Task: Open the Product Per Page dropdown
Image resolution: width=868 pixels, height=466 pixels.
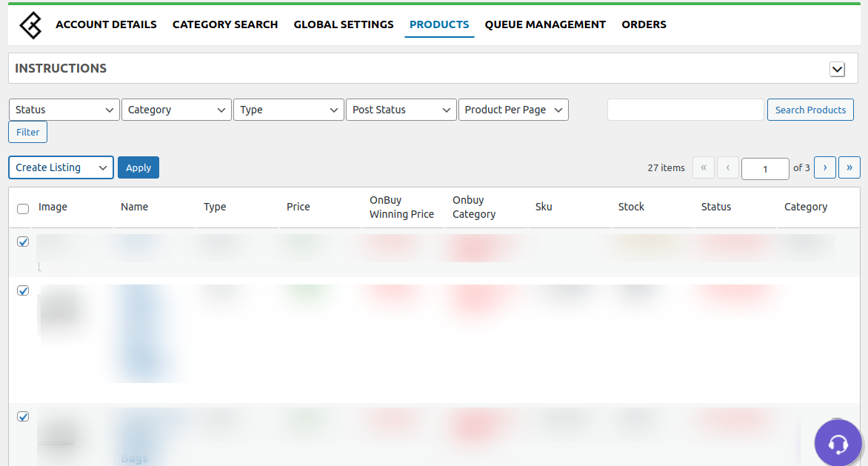Action: click(x=513, y=110)
